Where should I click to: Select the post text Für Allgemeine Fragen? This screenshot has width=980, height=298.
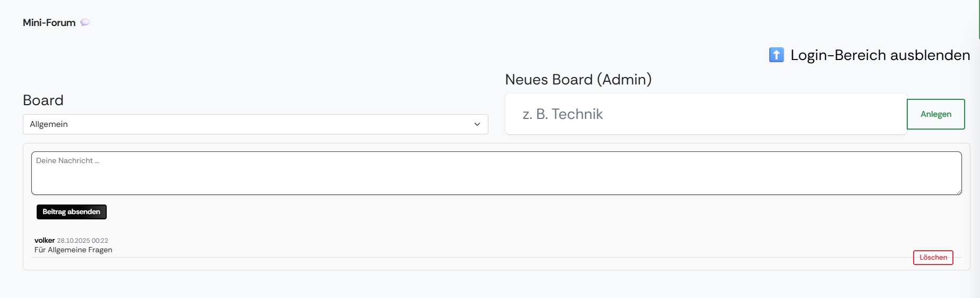pyautogui.click(x=73, y=250)
